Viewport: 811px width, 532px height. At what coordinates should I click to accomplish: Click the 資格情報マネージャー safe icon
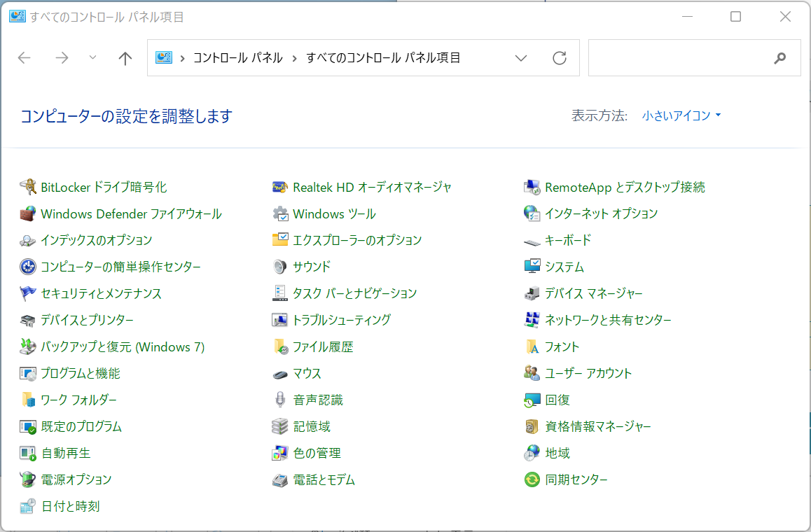(x=532, y=426)
